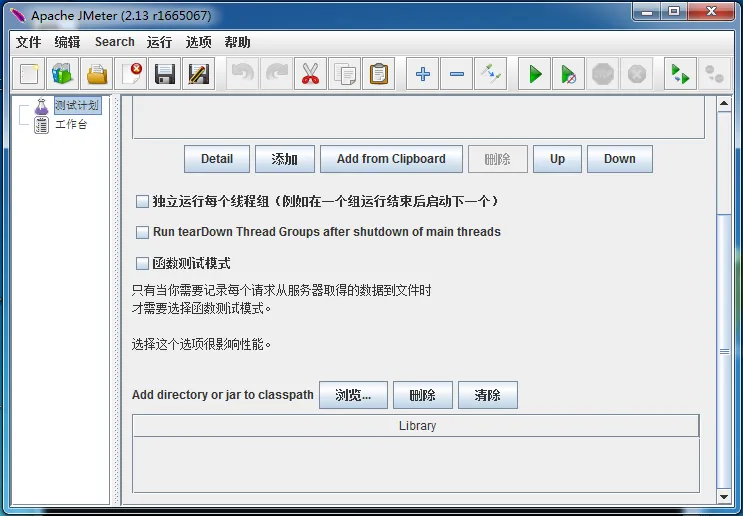The height and width of the screenshot is (516, 743).
Task: Select 工作台 node in tree
Action: [x=71, y=125]
